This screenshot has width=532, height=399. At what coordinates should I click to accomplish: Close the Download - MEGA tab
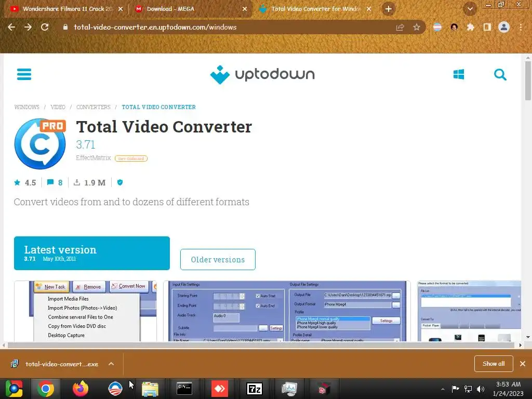pyautogui.click(x=245, y=9)
